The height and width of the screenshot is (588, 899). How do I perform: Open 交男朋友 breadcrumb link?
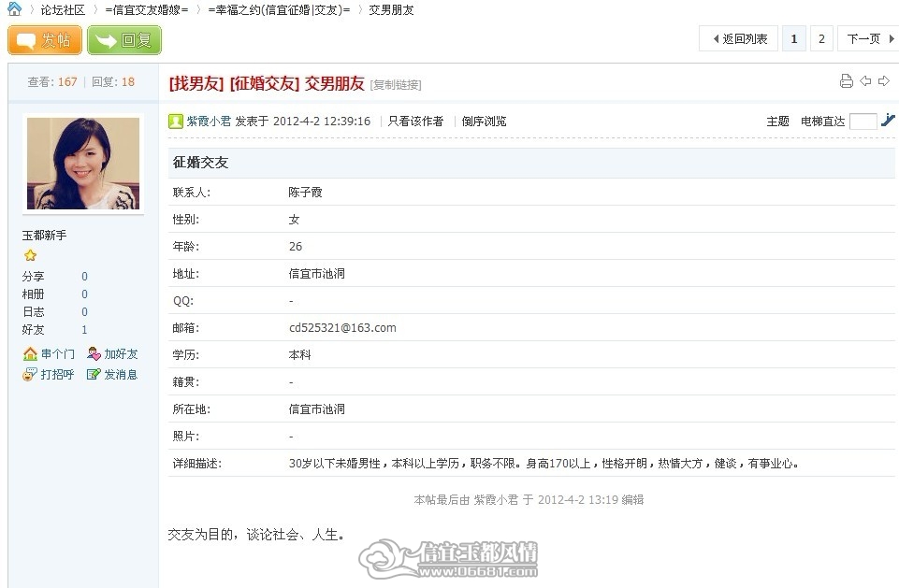(391, 9)
